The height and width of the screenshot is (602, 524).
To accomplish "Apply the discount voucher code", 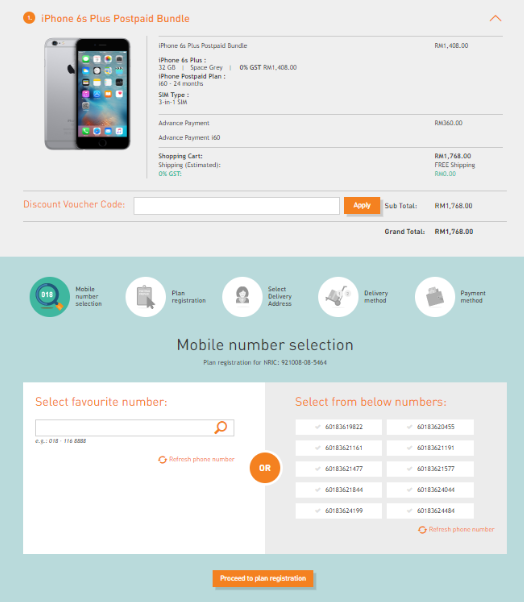I will coord(362,205).
